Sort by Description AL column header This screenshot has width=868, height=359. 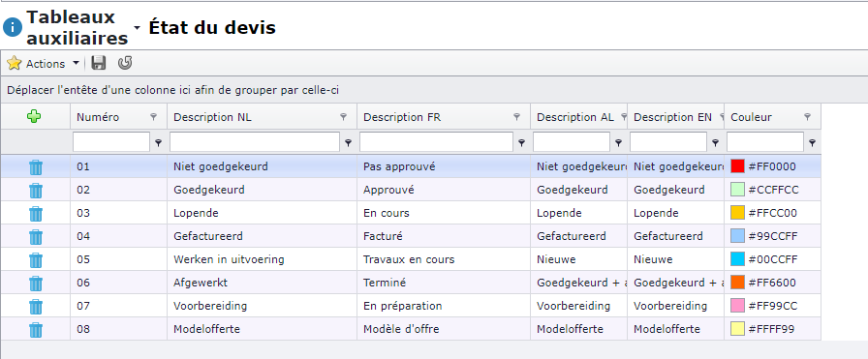[x=575, y=117]
